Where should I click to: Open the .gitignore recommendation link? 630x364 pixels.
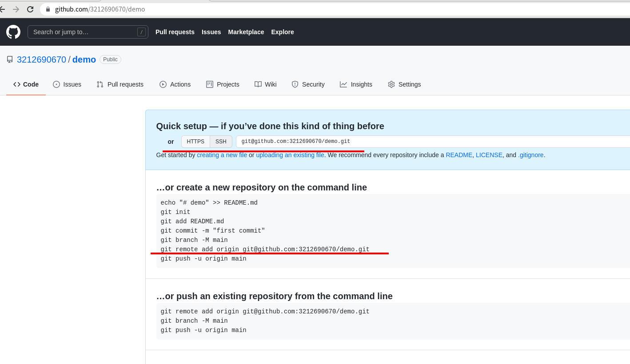(531, 155)
